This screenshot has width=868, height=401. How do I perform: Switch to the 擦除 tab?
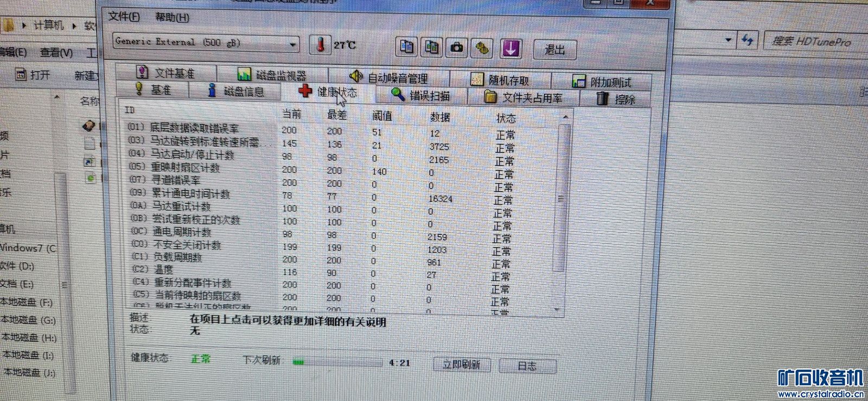click(x=615, y=99)
